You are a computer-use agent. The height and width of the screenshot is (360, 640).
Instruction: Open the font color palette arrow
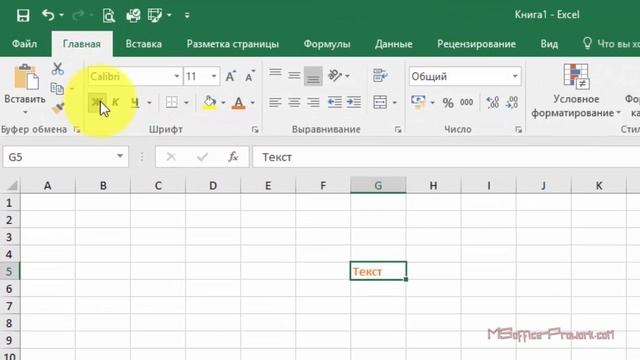(253, 102)
